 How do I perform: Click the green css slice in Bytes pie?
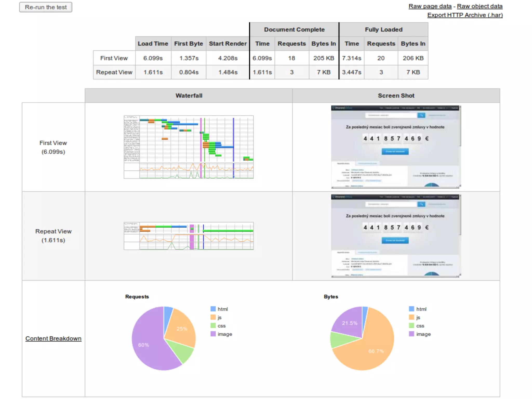(x=340, y=339)
